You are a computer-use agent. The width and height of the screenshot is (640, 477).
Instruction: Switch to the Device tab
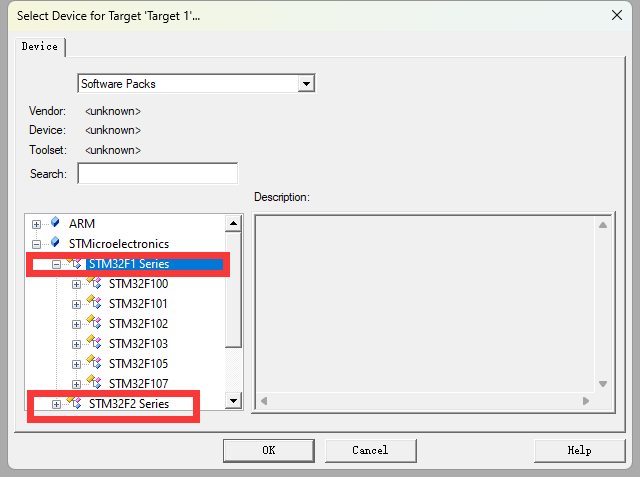[40, 47]
